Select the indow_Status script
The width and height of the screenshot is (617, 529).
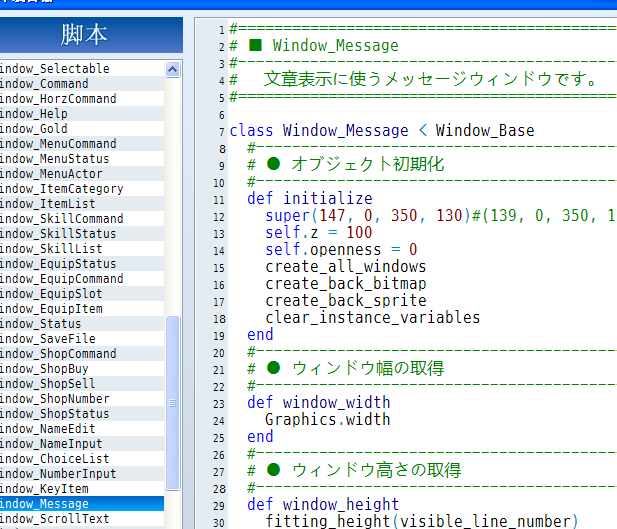point(82,323)
